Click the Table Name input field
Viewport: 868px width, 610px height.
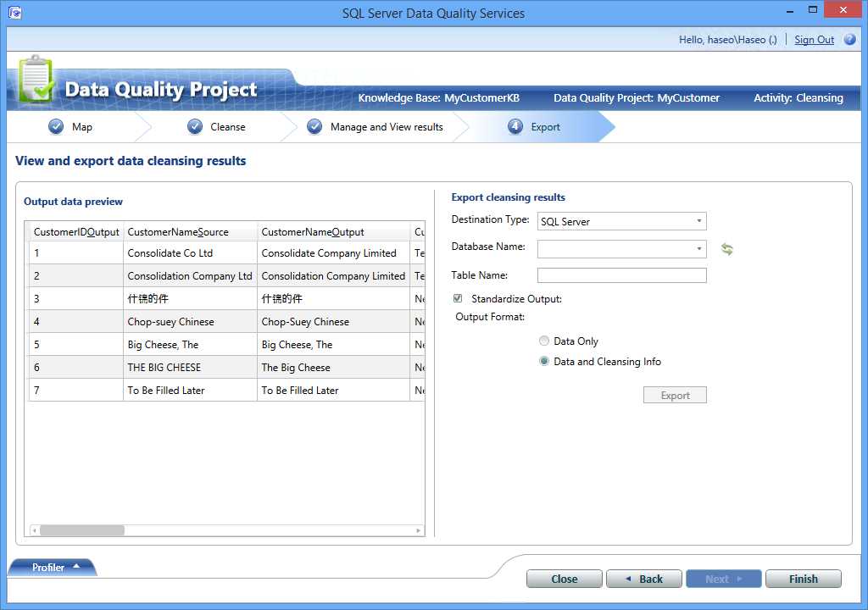point(621,275)
